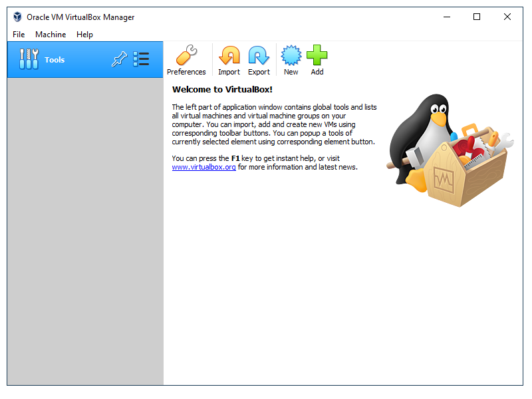Create a new VM with New icon
Image resolution: width=532 pixels, height=399 pixels.
pos(291,55)
